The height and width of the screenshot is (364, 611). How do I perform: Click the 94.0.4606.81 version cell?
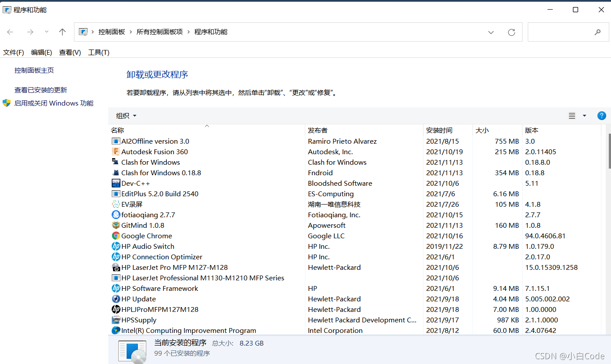pyautogui.click(x=545, y=236)
